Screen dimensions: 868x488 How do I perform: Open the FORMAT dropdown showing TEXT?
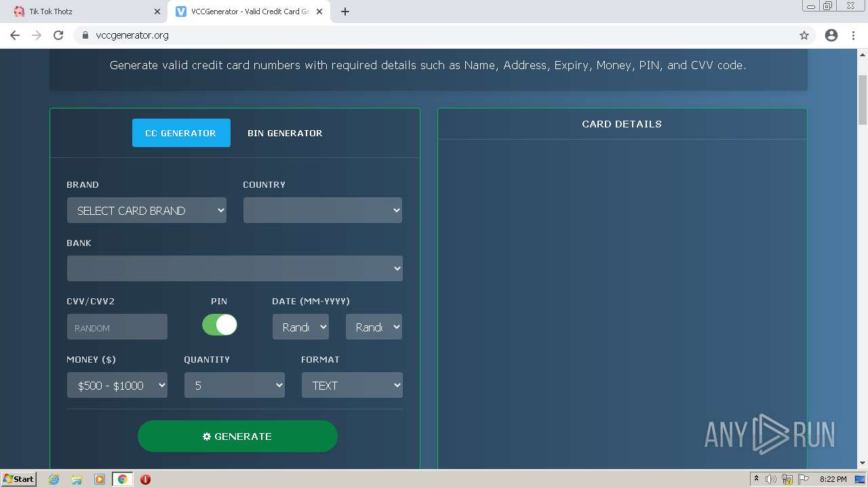(352, 385)
